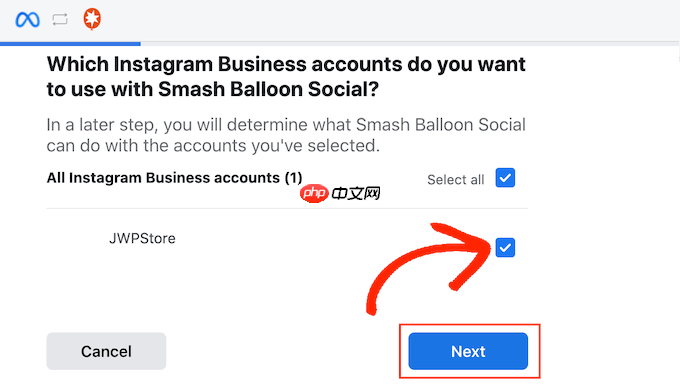Click the two-way transfer arrows icon
The image size is (680, 387).
tap(60, 19)
